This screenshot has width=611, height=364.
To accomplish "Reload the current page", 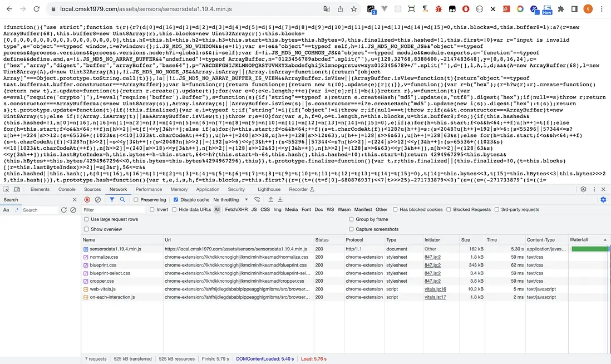I will coord(36,9).
